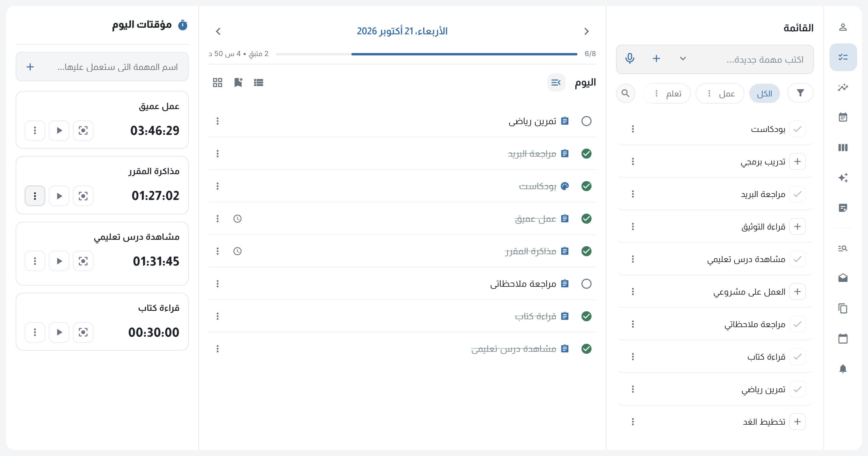Click the clock icon on عمل عميق row
The height and width of the screenshot is (456, 868).
point(237,219)
